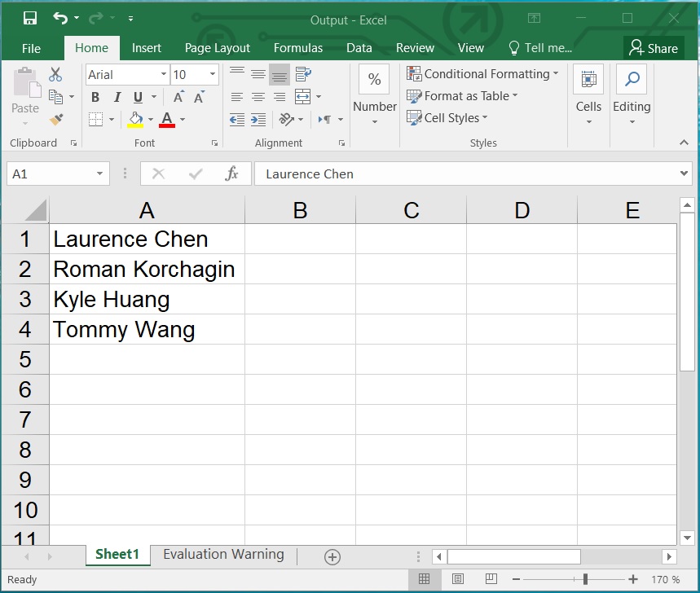Click the Cut scissors icon
This screenshot has width=700, height=593.
(54, 73)
